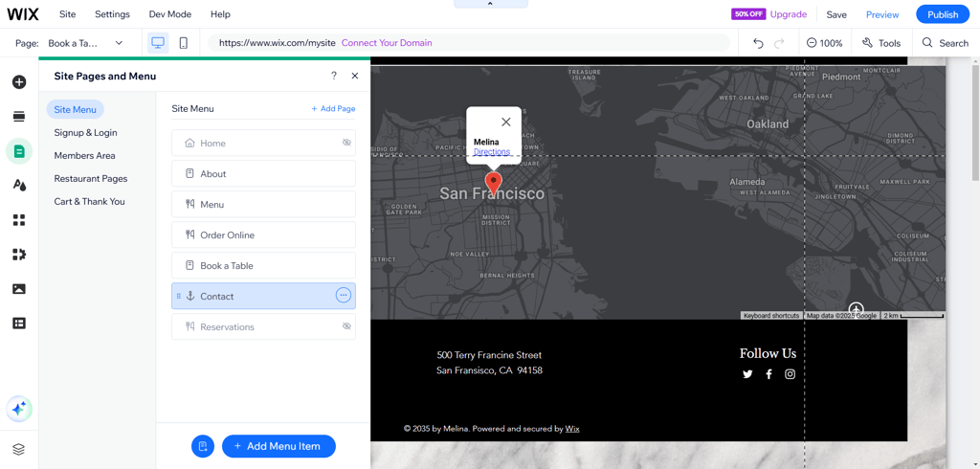Close the Site Pages and Menu panel

coord(355,76)
